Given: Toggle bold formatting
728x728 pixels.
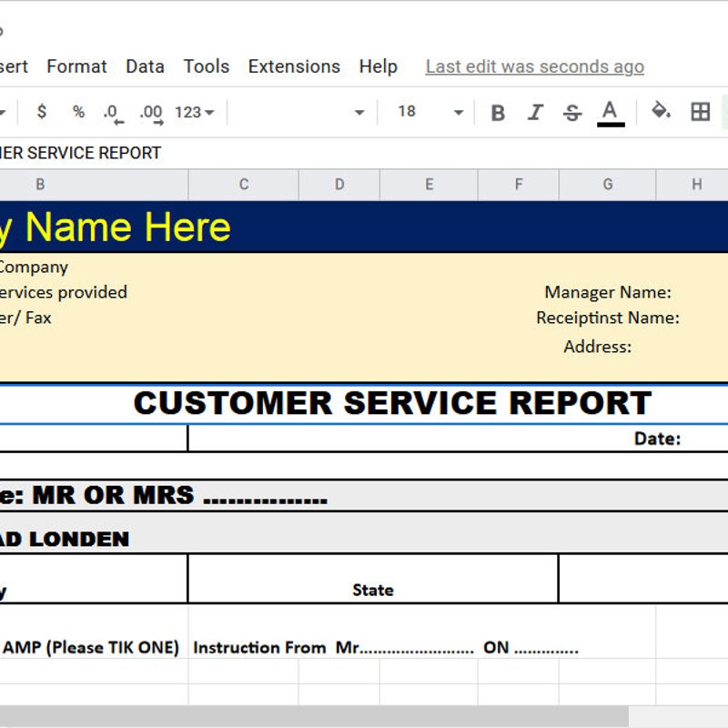Looking at the screenshot, I should [497, 112].
